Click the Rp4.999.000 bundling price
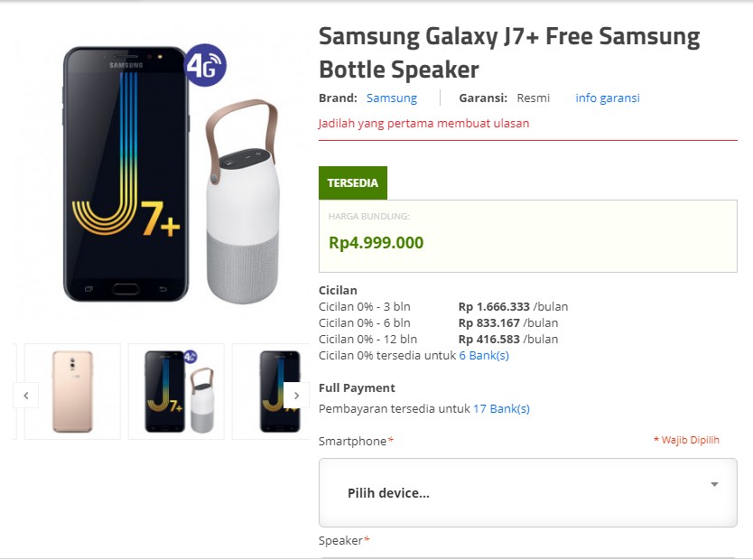The image size is (753, 560). (x=376, y=243)
